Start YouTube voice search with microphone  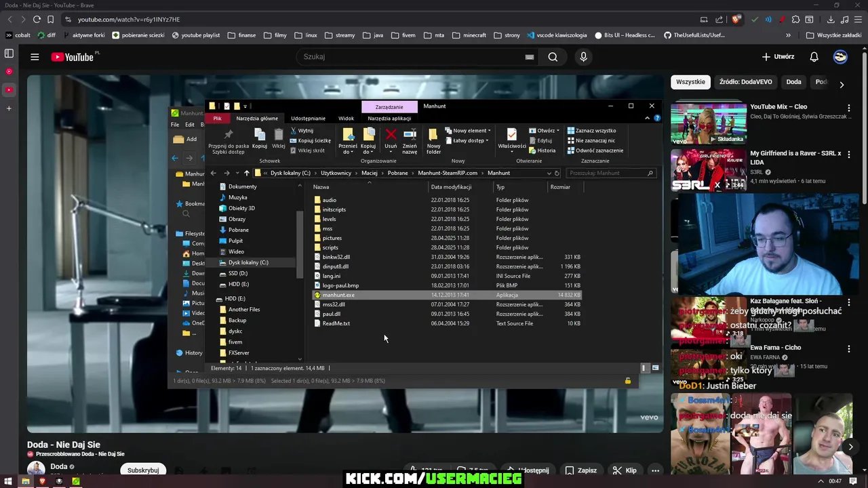coord(583,57)
